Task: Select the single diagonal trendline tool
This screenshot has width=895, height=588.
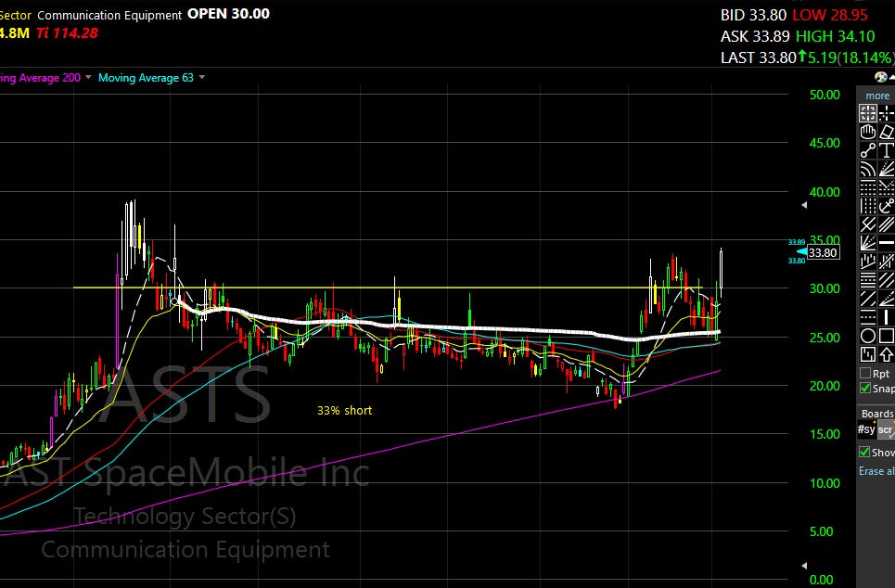Action: [867, 299]
